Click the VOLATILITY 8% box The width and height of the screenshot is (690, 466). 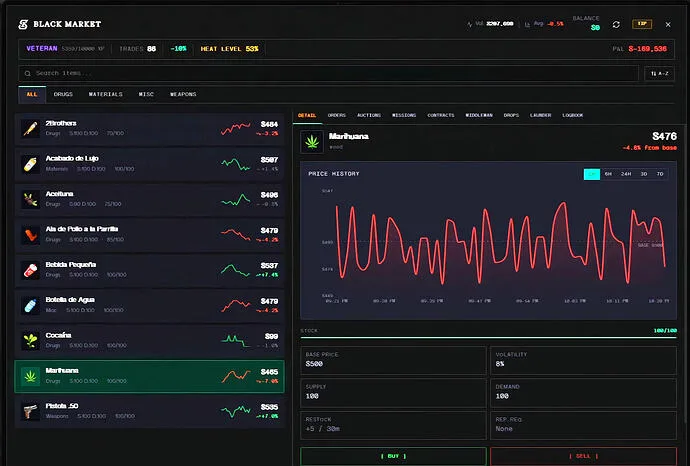[584, 360]
